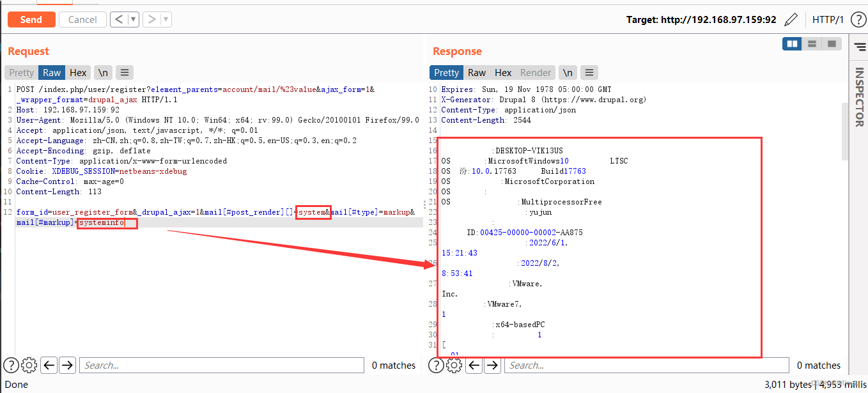This screenshot has height=393, width=868.
Task: Jump to previous match in Request search
Action: coord(49,365)
